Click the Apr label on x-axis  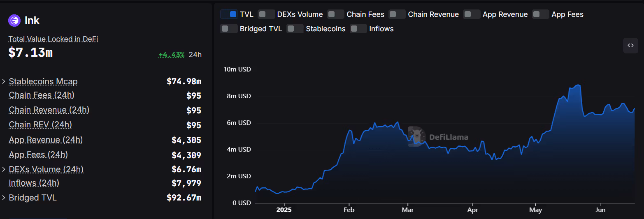click(x=472, y=210)
